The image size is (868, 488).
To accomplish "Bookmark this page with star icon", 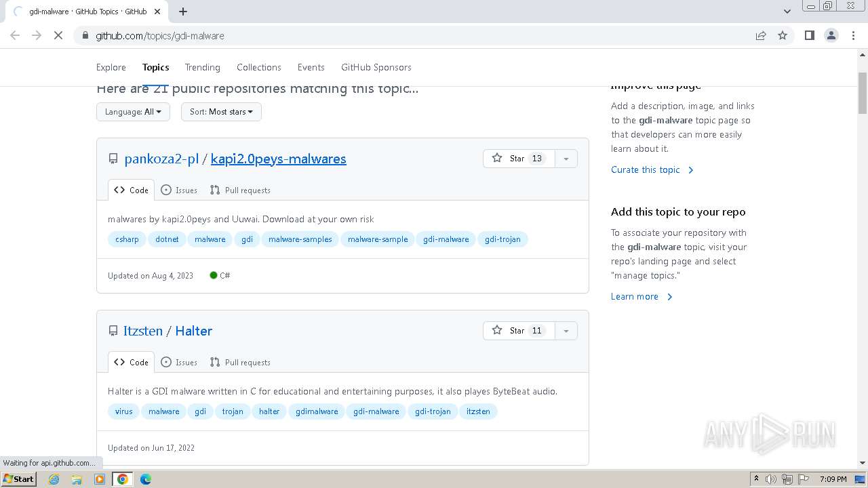I will tap(783, 35).
